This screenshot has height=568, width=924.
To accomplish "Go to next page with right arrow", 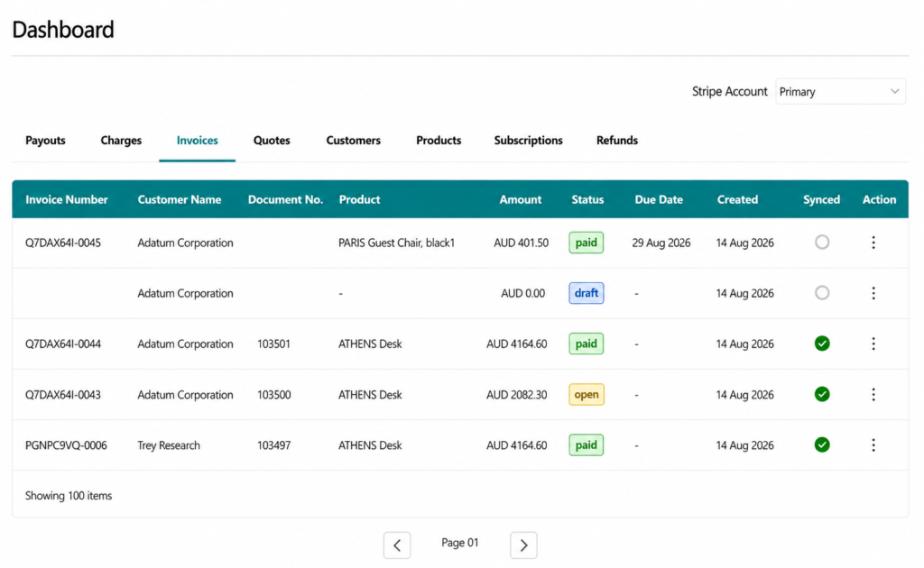I will [x=523, y=545].
